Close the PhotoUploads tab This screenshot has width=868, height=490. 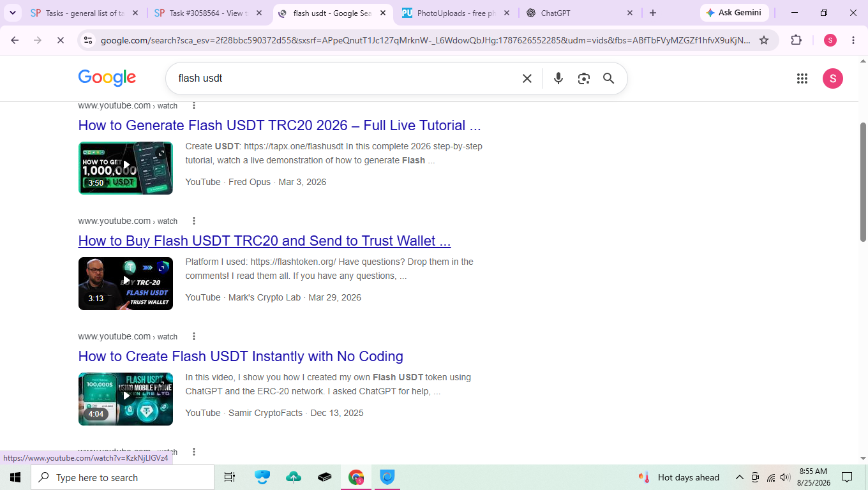click(x=506, y=13)
